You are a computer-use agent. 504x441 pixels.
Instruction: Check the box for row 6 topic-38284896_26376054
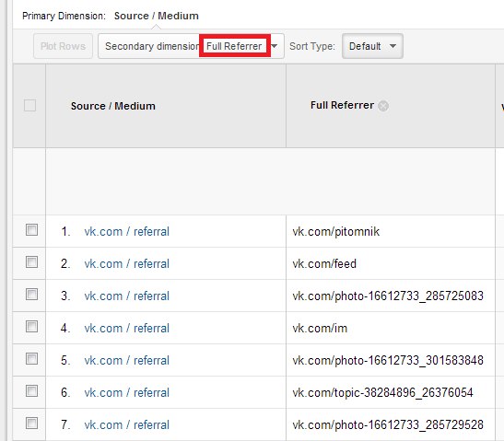coord(31,391)
